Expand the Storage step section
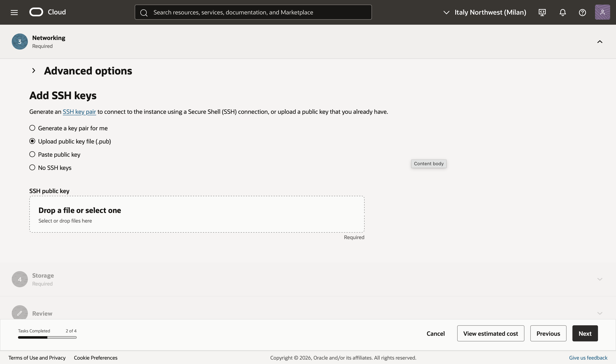This screenshot has height=364, width=616. 599,279
